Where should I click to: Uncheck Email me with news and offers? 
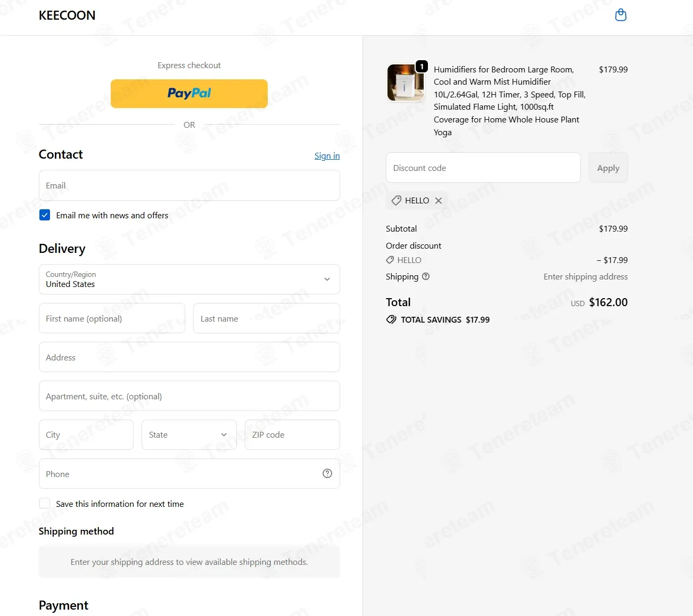coord(45,215)
